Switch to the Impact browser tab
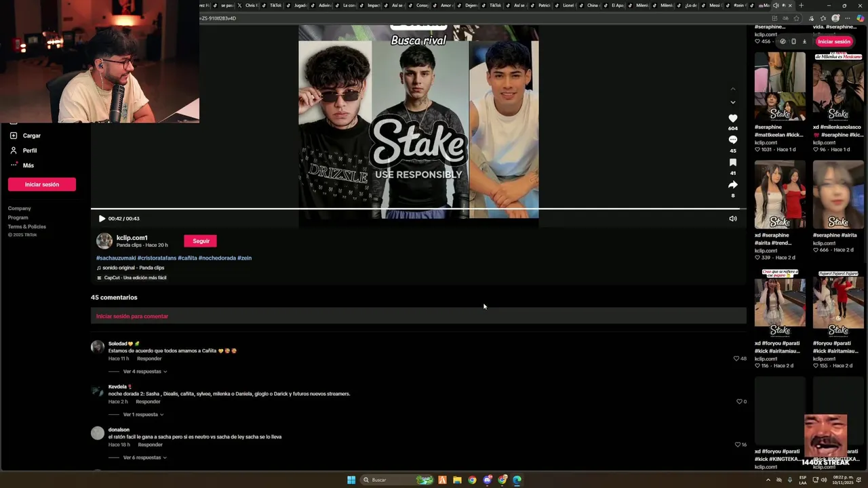The image size is (868, 488). [370, 5]
